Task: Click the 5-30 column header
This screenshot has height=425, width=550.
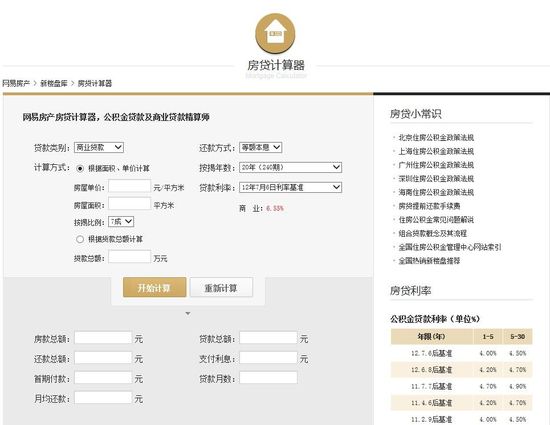Action: [518, 337]
